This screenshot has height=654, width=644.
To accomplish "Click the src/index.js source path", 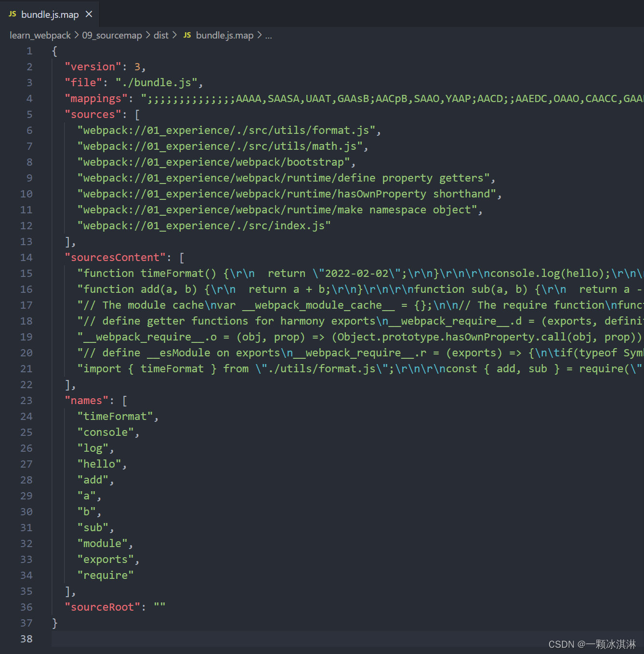I will pyautogui.click(x=204, y=226).
